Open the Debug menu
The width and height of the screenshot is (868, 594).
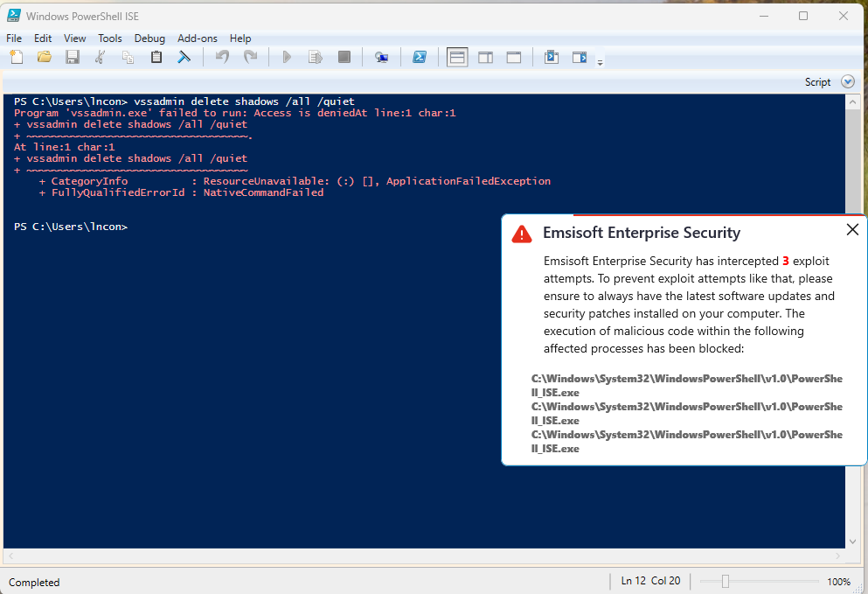click(149, 38)
